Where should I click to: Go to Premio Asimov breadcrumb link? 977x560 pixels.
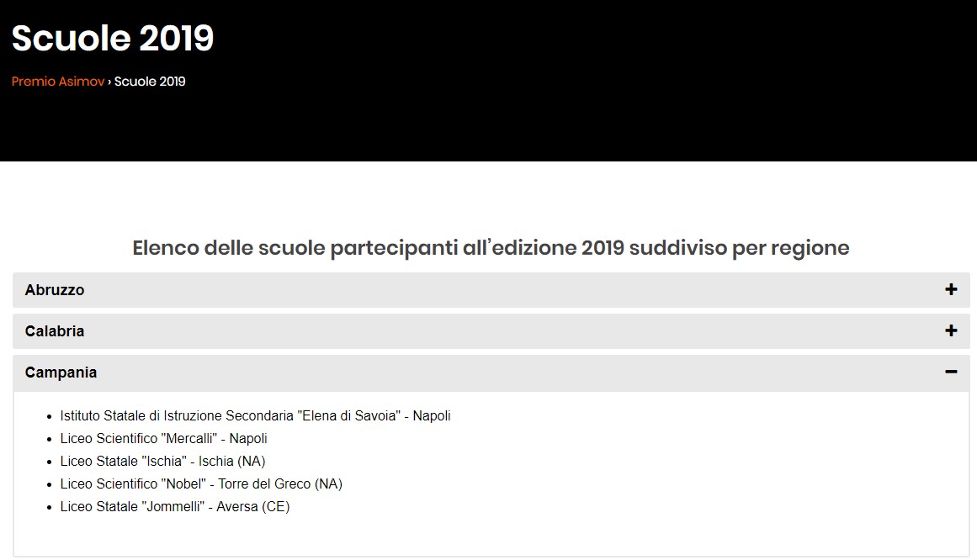tap(58, 82)
